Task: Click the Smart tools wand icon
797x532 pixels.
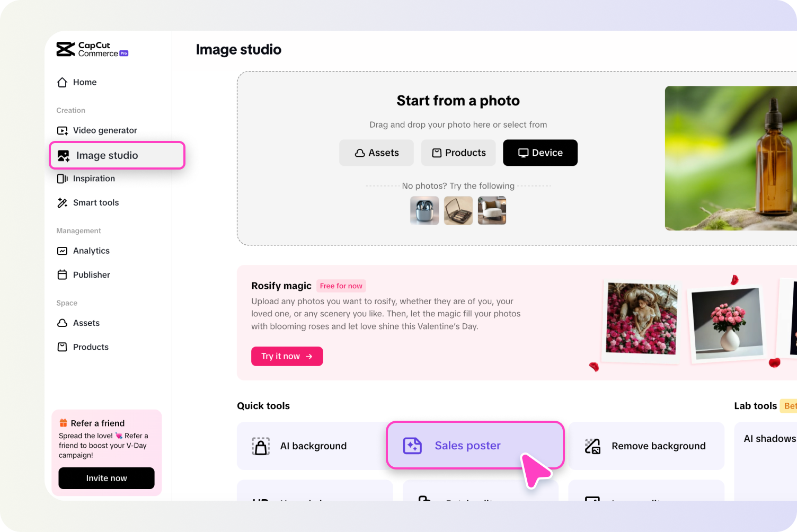Action: click(x=63, y=202)
